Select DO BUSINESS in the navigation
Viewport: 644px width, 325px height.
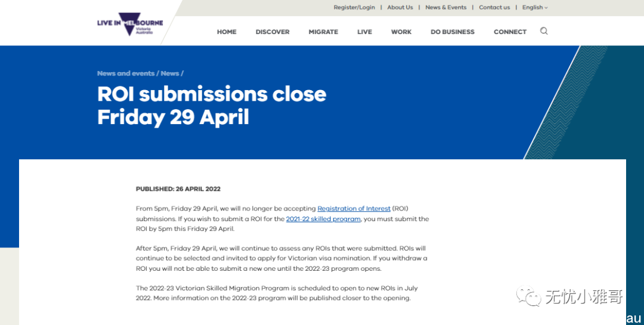(453, 32)
